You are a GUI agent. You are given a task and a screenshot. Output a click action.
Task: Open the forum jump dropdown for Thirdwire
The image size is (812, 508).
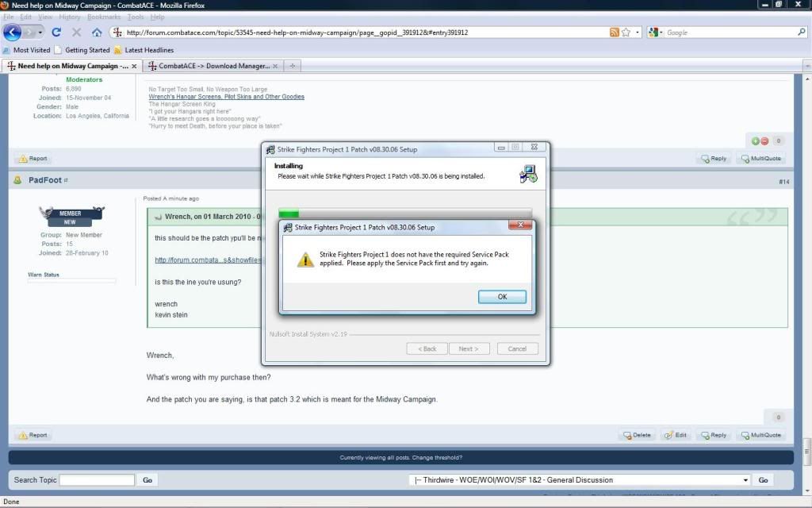[580, 480]
